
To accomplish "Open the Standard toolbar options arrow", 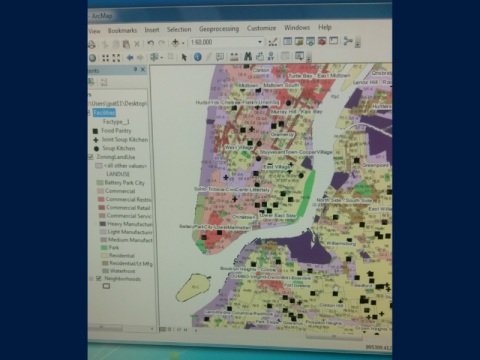I will click(x=358, y=44).
